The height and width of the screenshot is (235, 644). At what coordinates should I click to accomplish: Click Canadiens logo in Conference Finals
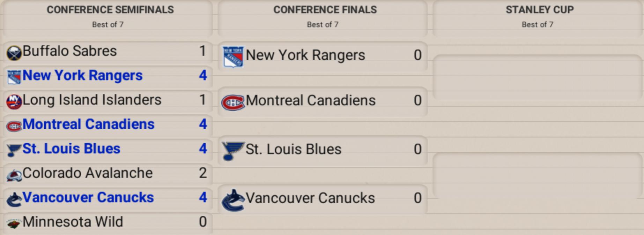233,103
